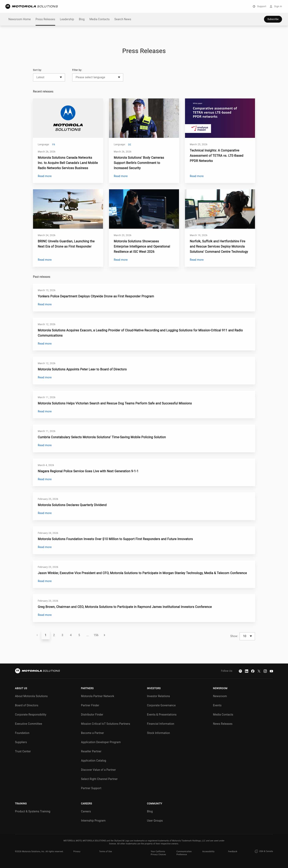
Task: Open the YouTube icon in footer
Action: [x=271, y=671]
